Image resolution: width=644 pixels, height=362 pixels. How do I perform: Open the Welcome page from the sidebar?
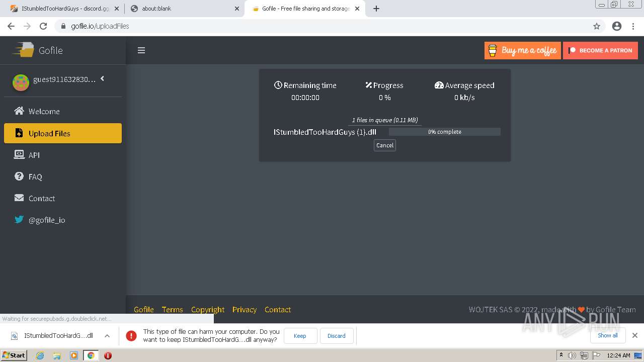click(63, 111)
